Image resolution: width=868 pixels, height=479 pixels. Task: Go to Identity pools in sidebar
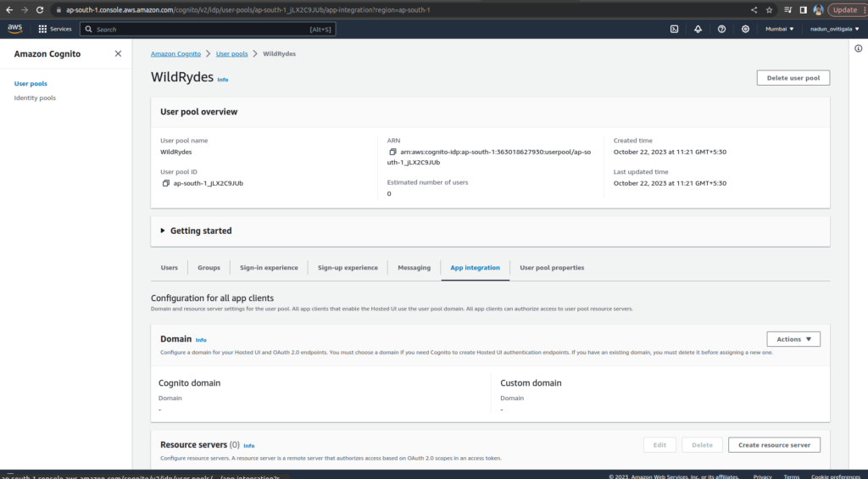click(x=35, y=98)
